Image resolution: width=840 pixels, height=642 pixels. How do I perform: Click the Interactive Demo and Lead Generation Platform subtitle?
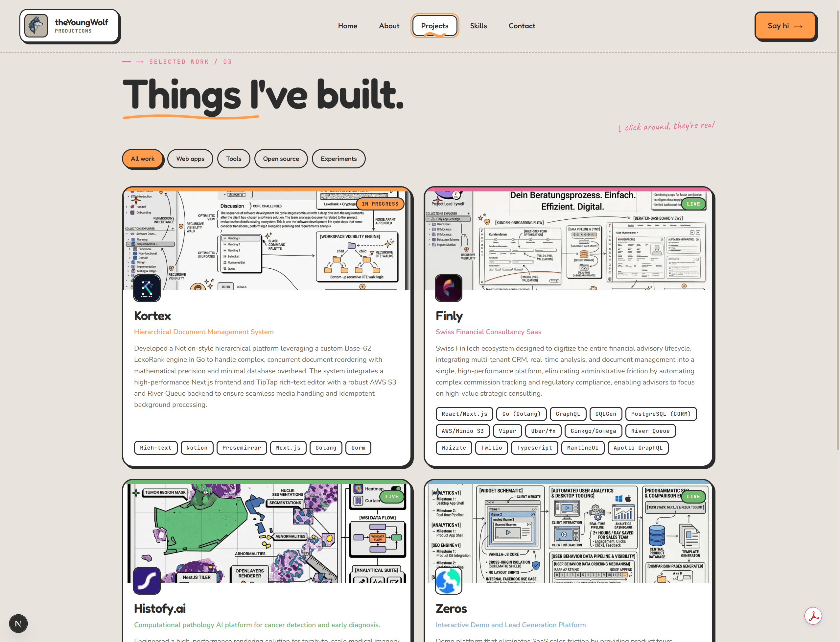tap(510, 625)
